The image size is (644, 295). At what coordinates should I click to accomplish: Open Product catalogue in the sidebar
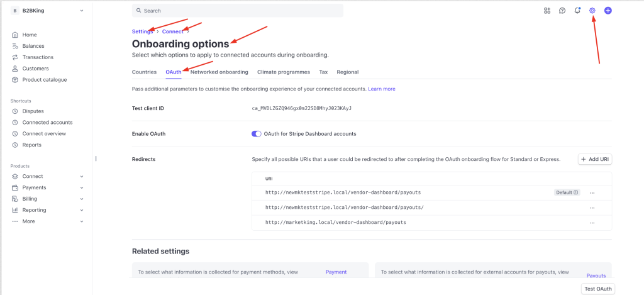(44, 80)
